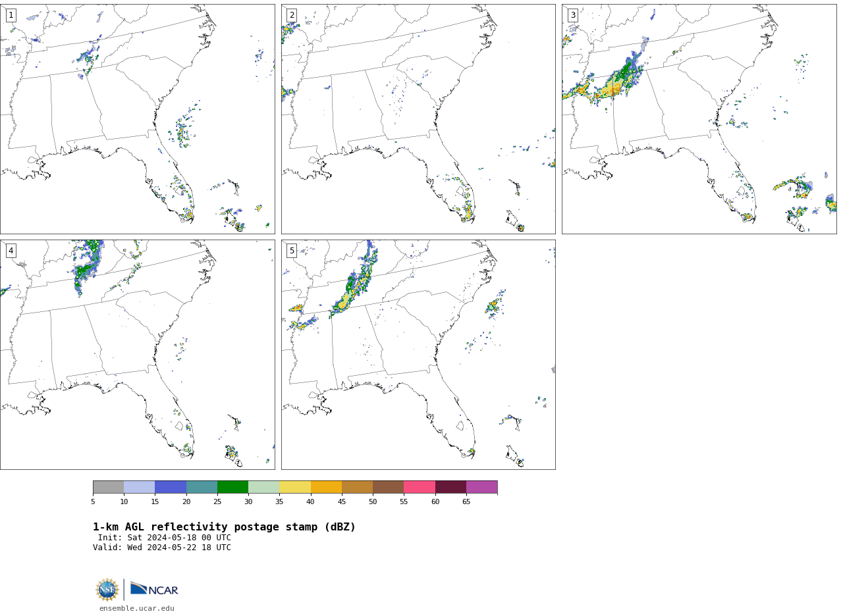843x616 pixels.
Task: Click the panel number label 5
Action: click(292, 251)
